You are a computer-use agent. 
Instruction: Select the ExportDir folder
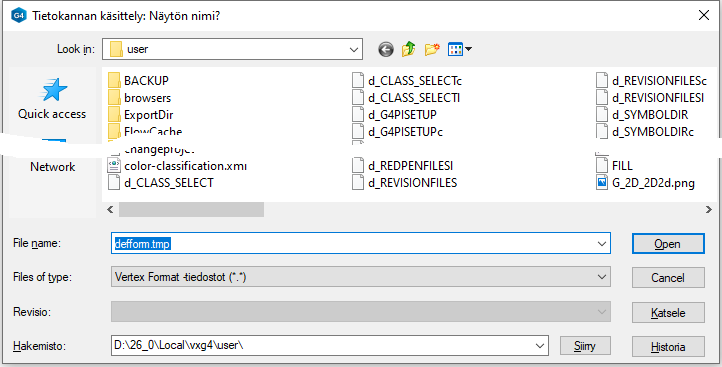[141, 115]
